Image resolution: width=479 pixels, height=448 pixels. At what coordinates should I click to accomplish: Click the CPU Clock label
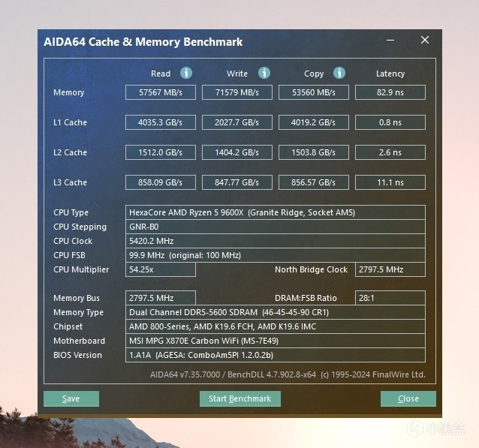73,241
